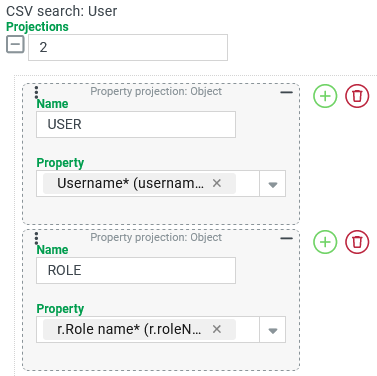Open the Property dropdown for USER
377x376 pixels.
tap(273, 184)
